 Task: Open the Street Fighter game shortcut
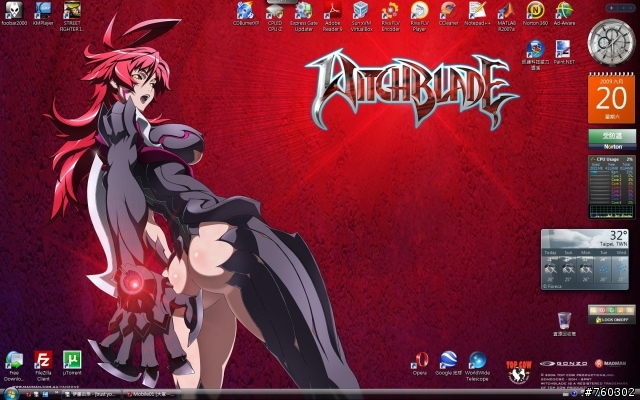coord(72,16)
